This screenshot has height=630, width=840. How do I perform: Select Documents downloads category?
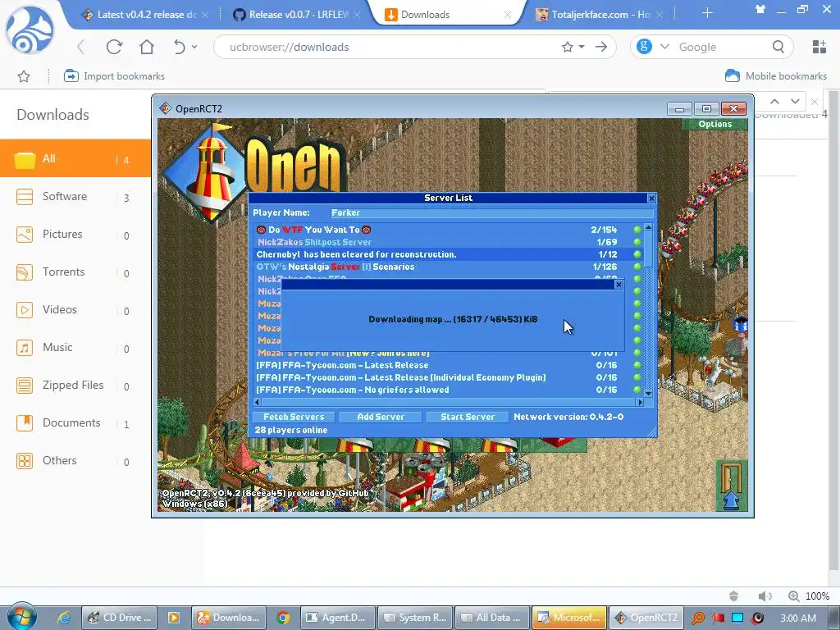pos(75,423)
